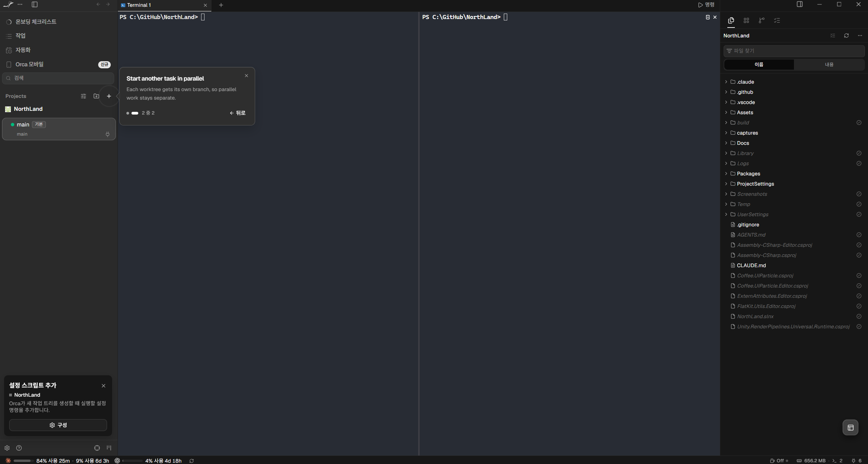Viewport: 868px width, 464px height.
Task: Create a new worktree with plus
Action: point(109,96)
